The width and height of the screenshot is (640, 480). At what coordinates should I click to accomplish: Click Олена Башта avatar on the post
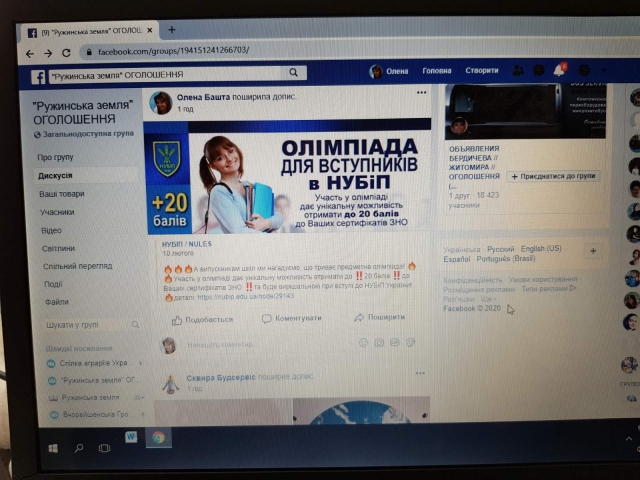click(x=160, y=102)
